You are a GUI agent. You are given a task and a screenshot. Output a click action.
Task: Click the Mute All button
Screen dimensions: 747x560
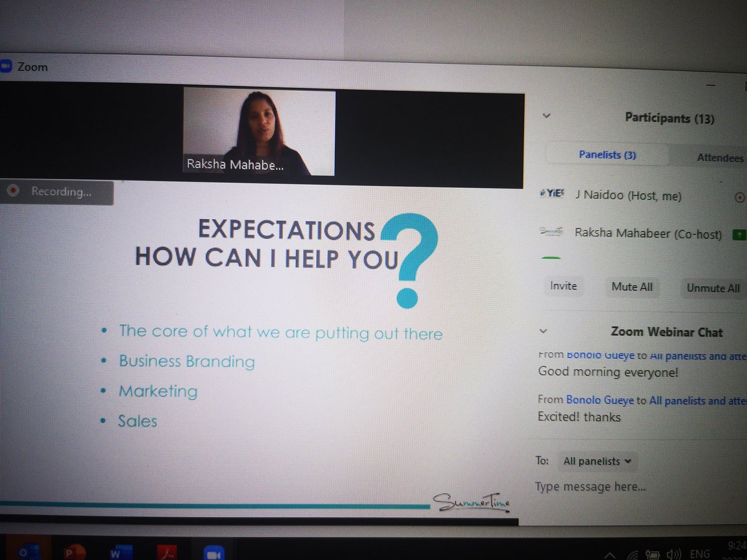pyautogui.click(x=632, y=287)
